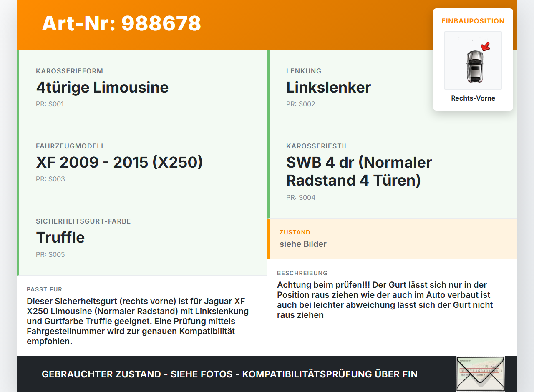The image size is (534, 392).
Task: Click the Lenkung panel header
Action: click(x=303, y=71)
